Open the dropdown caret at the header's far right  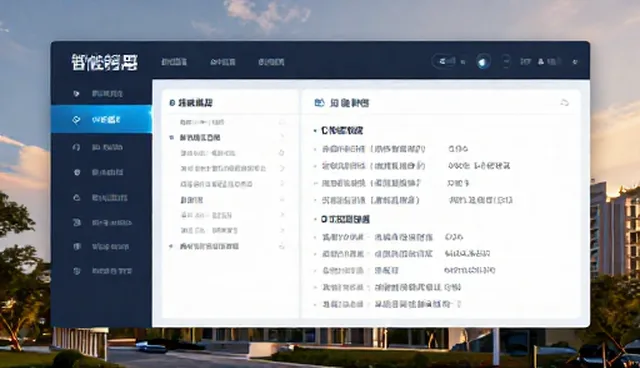pyautogui.click(x=575, y=62)
